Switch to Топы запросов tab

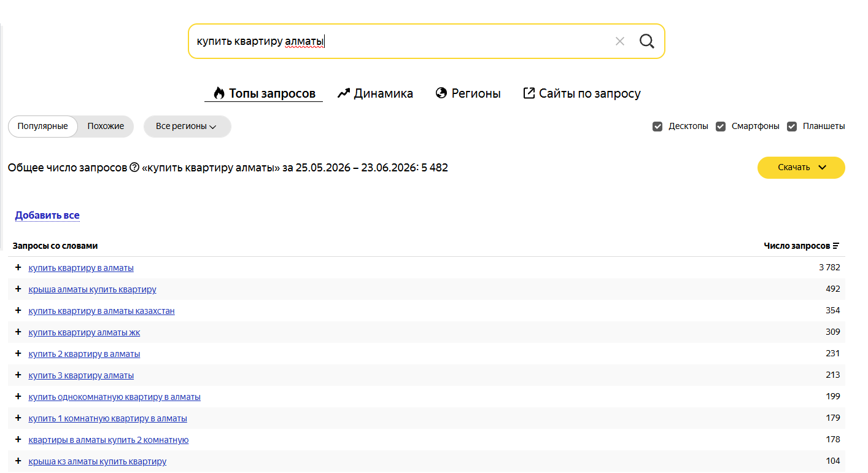click(x=264, y=93)
